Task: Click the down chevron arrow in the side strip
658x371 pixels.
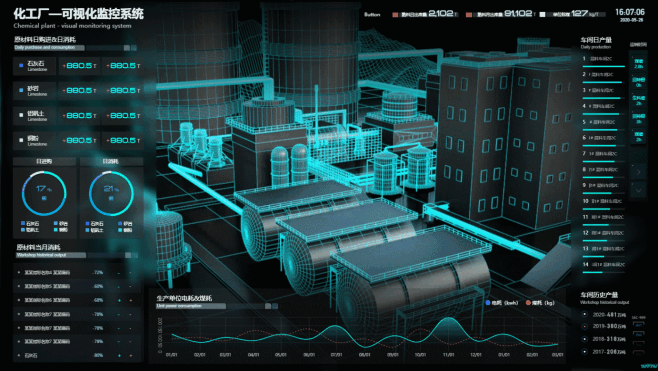Action: tap(638, 190)
